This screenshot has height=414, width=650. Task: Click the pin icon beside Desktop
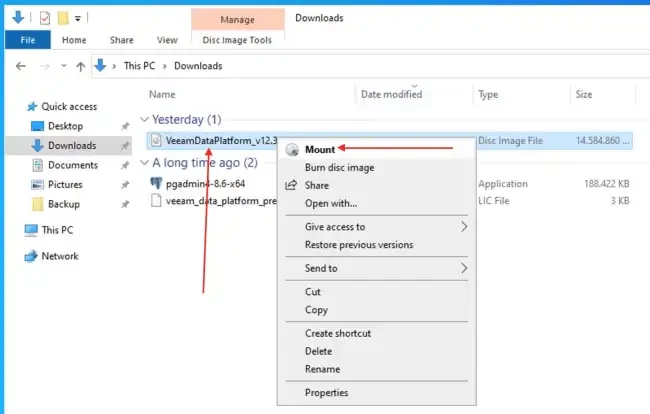click(125, 126)
